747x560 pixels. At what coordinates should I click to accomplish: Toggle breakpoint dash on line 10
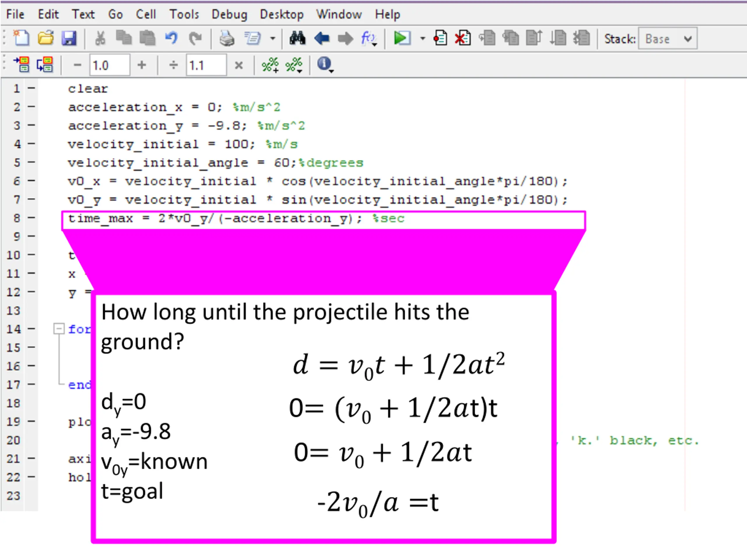32,255
